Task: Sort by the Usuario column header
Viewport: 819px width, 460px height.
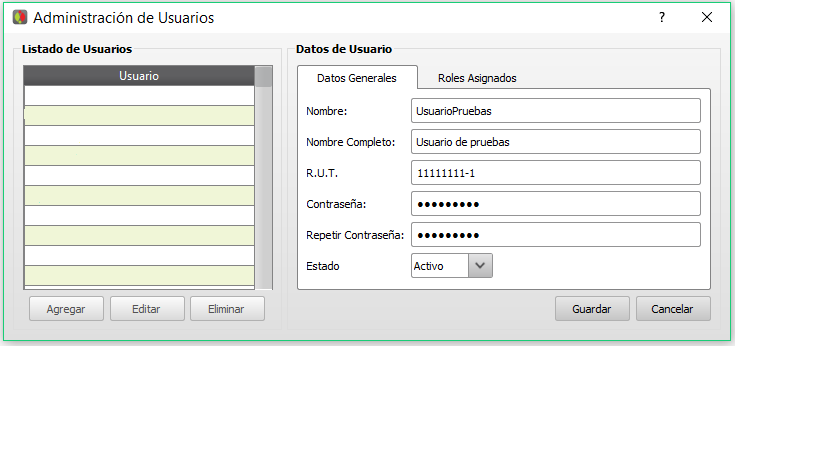Action: tap(139, 76)
